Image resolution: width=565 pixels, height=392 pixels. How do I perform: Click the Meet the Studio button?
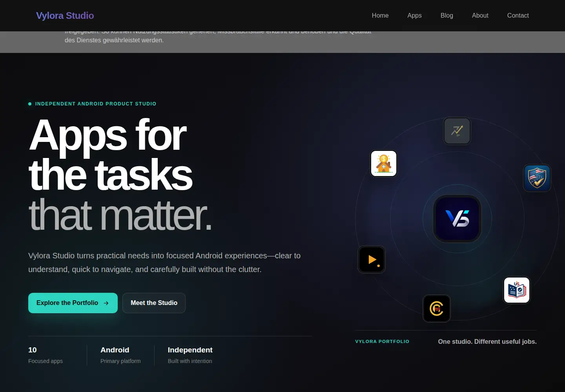point(154,303)
